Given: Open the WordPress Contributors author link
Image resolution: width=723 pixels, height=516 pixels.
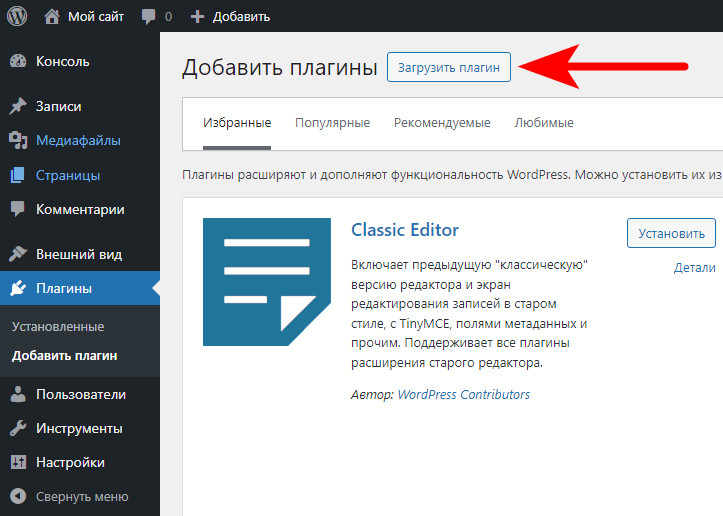Looking at the screenshot, I should 463,395.
